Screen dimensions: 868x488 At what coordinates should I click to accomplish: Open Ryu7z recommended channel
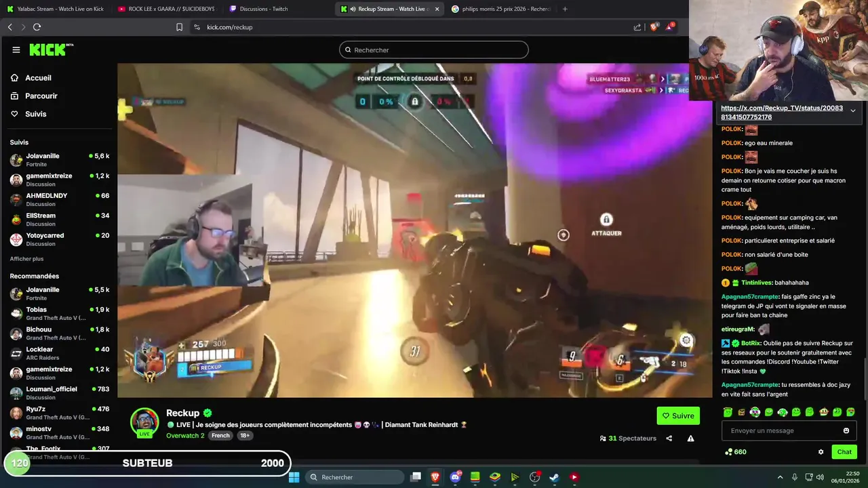click(60, 413)
